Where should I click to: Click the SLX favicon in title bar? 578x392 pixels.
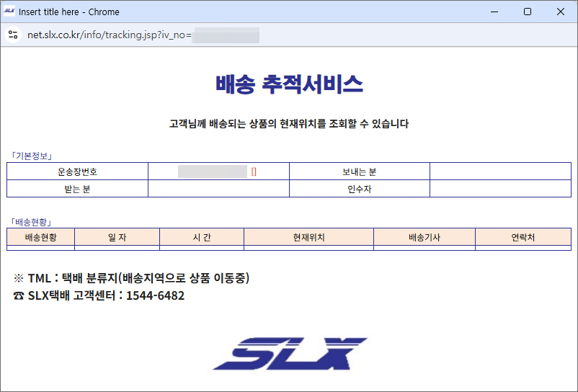(9, 12)
